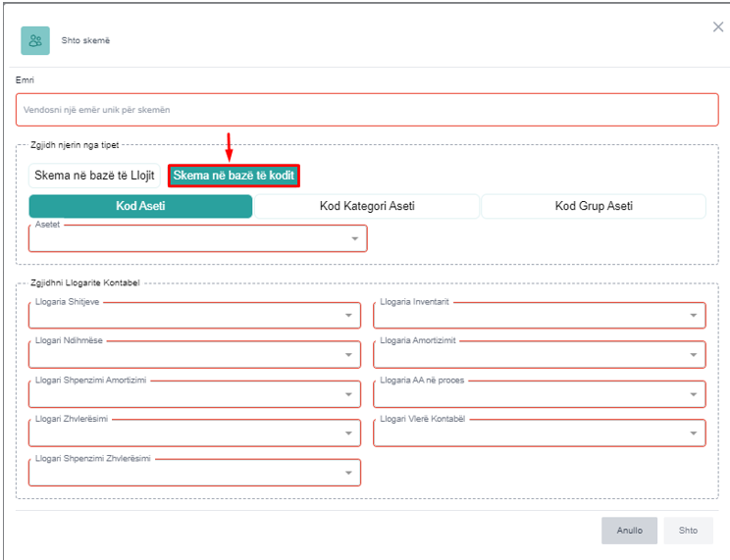The height and width of the screenshot is (560, 730).
Task: Switch to Kod Kategori Aseti tab
Action: click(x=367, y=206)
